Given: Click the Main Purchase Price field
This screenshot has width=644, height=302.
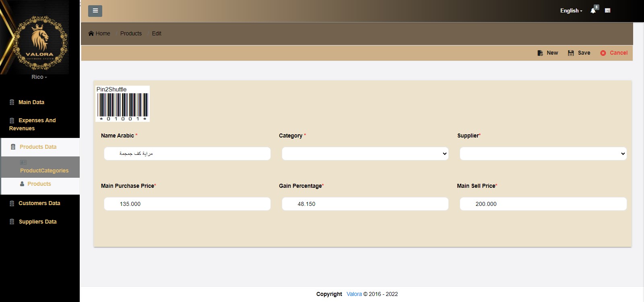Looking at the screenshot, I should tap(187, 204).
